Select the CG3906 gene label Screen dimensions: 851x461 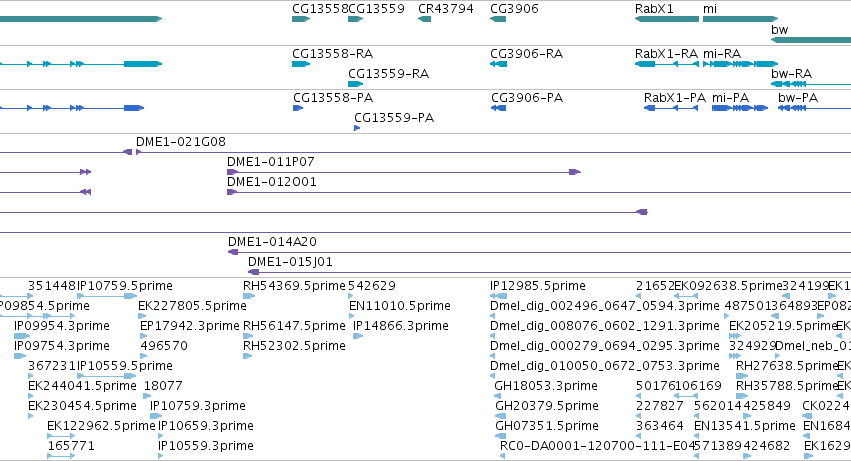(514, 9)
